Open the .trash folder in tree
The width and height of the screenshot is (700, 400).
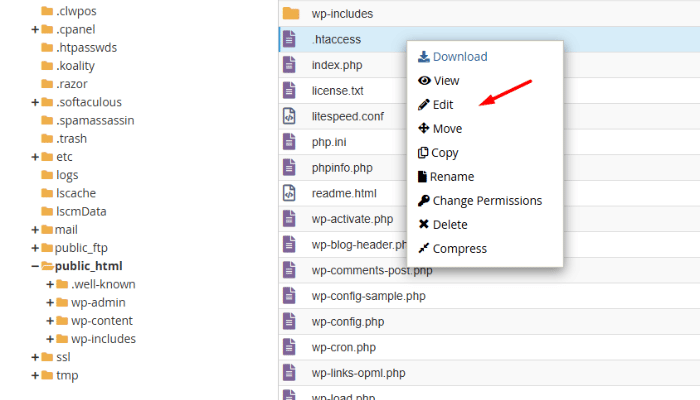click(71, 138)
